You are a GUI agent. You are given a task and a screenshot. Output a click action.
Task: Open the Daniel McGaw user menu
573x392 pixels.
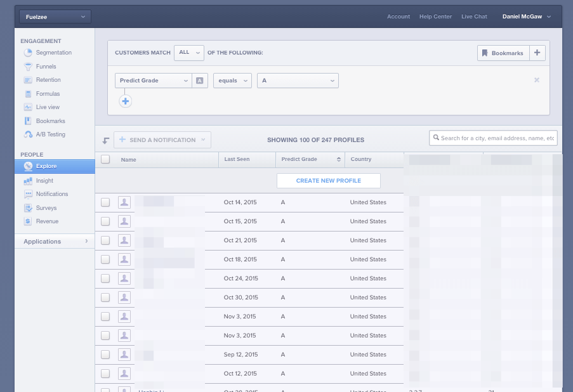(x=526, y=16)
